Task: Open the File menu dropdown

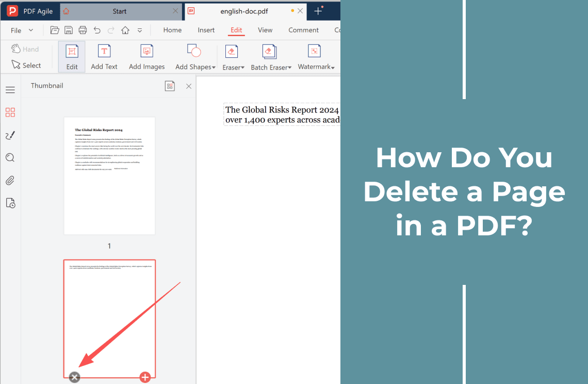Action: click(22, 30)
